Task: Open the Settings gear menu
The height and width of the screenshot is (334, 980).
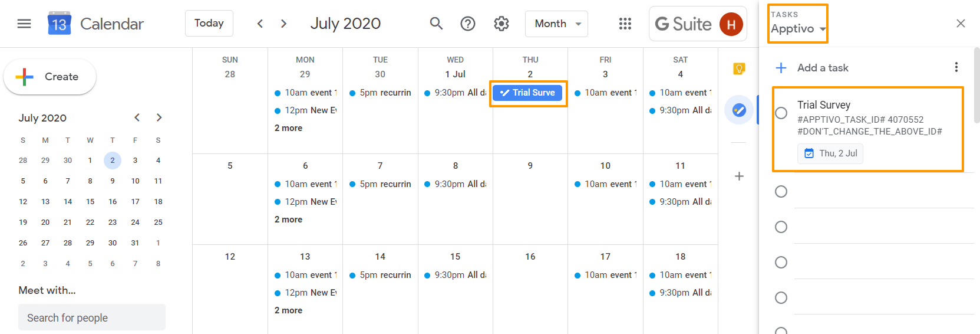Action: (x=501, y=24)
